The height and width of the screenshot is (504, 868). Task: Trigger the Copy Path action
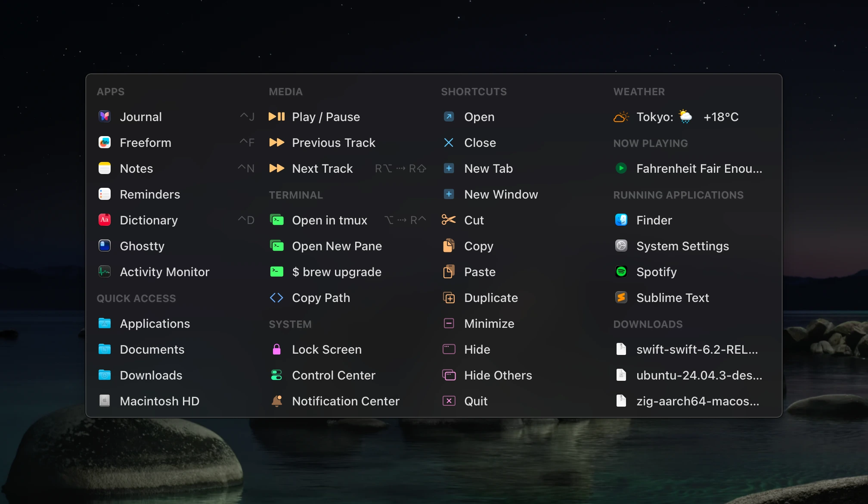(x=321, y=298)
